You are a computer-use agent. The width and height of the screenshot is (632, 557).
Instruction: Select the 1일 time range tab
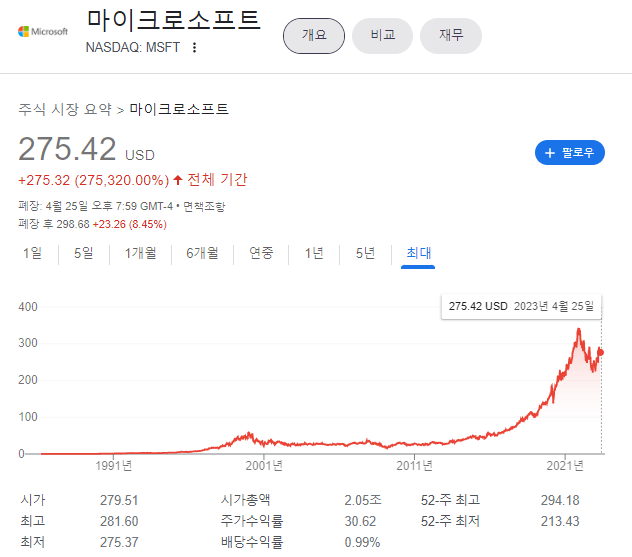[x=32, y=254]
